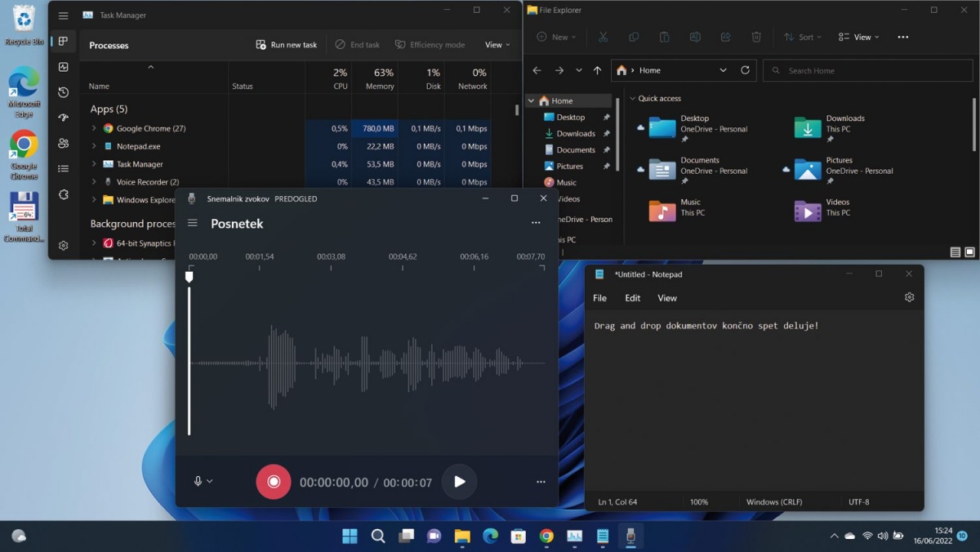980x552 pixels.
Task: Open the View dropdown in Task Manager
Action: point(497,45)
